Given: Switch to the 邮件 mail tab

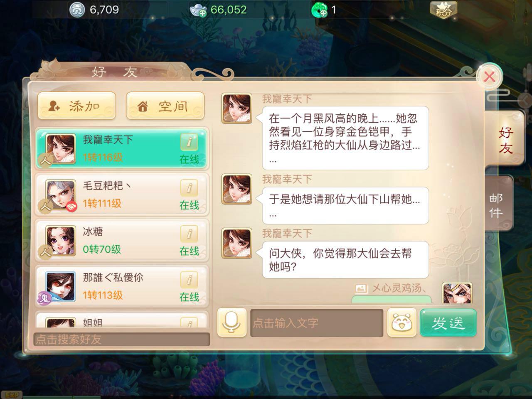Looking at the screenshot, I should tap(499, 205).
